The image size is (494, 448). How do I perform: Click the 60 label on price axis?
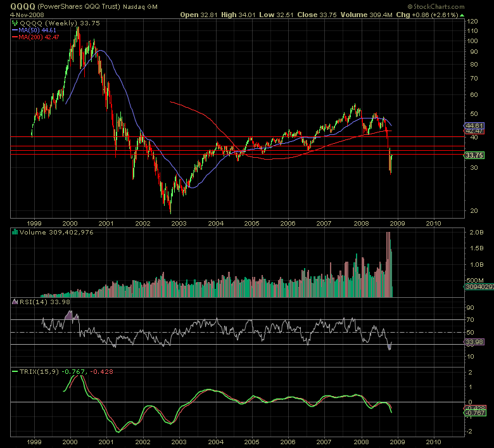[474, 94]
